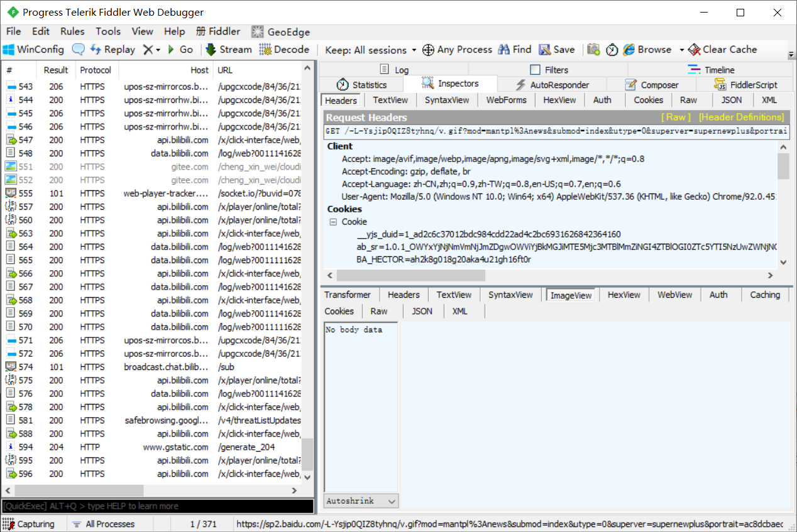Open the Autoshrink dropdown
This screenshot has height=532, width=797.
point(361,501)
